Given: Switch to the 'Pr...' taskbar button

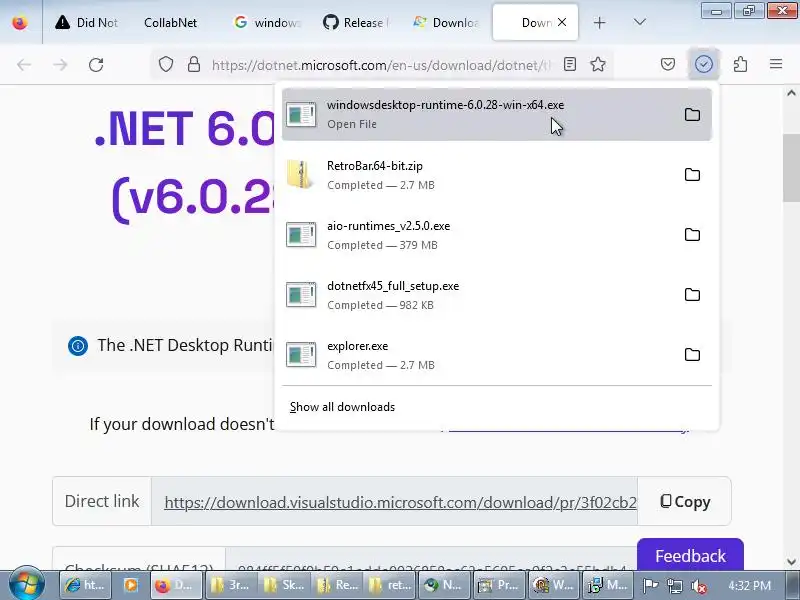Looking at the screenshot, I should coord(498,585).
